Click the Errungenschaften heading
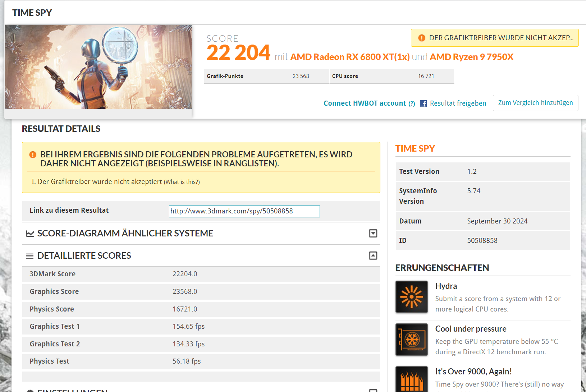This screenshot has height=392, width=586. pyautogui.click(x=442, y=268)
